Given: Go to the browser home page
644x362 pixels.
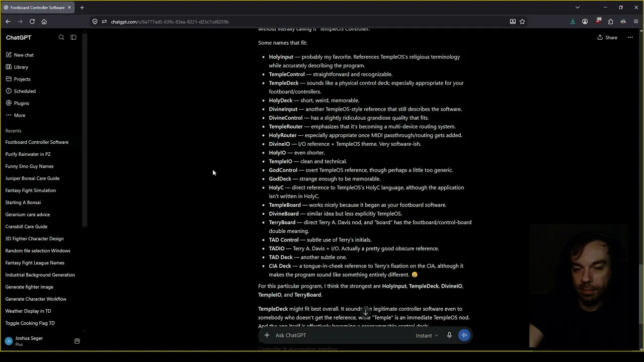Looking at the screenshot, I should (x=44, y=22).
